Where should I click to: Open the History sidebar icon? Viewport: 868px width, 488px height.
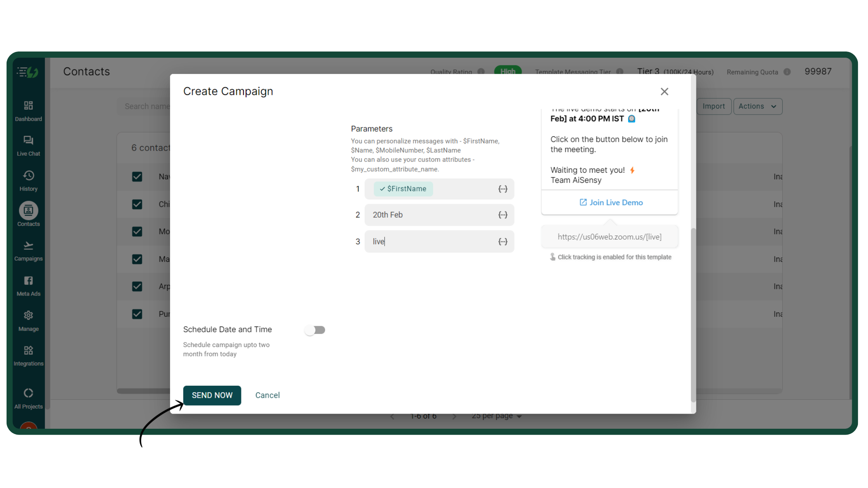pos(28,176)
